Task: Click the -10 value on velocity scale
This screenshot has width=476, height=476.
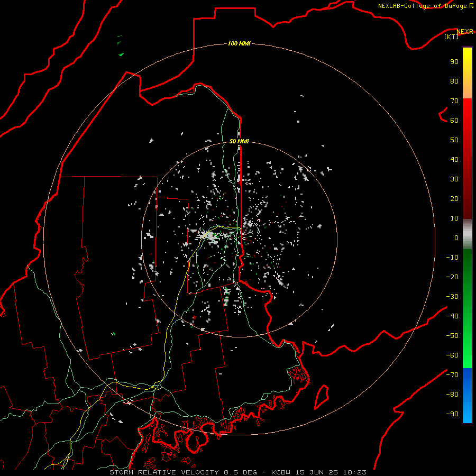Action: point(452,258)
